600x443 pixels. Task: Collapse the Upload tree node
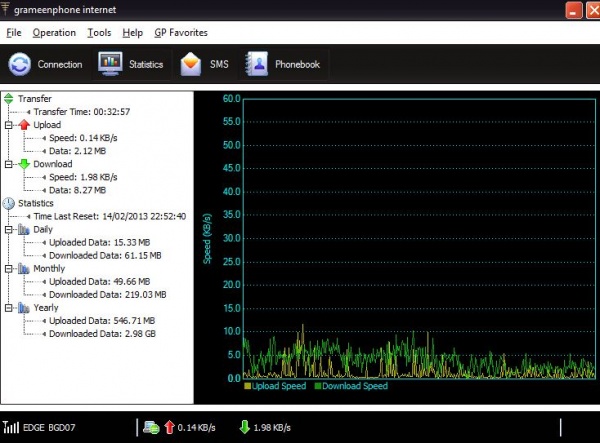(8, 125)
